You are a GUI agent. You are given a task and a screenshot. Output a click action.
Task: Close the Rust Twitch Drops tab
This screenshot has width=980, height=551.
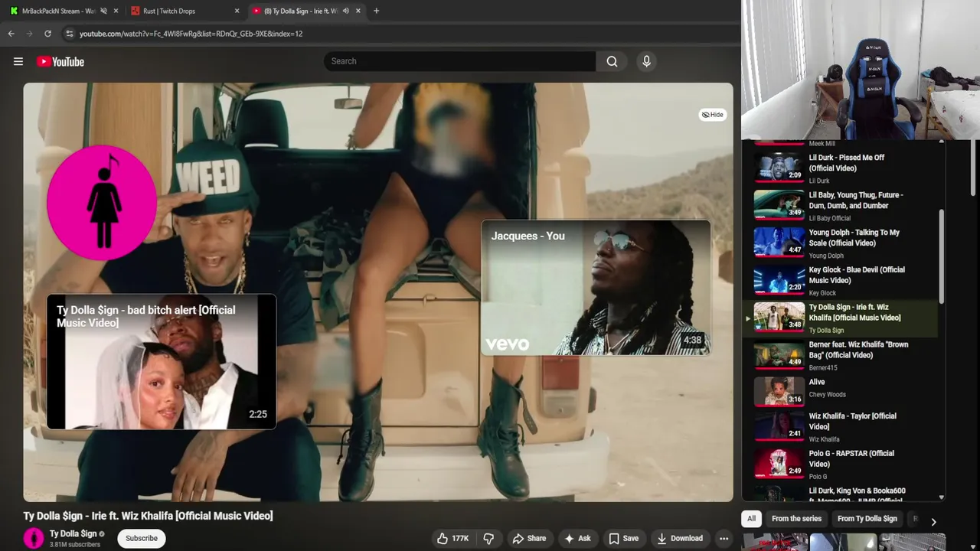(237, 11)
